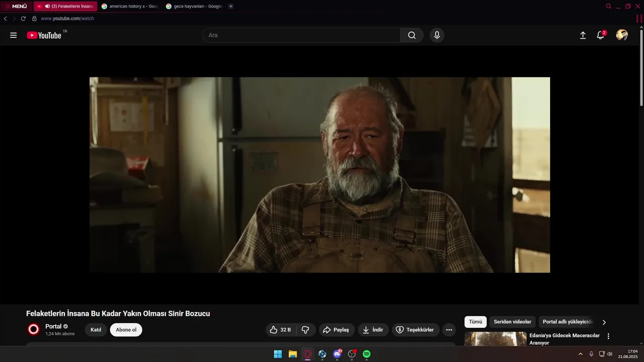The height and width of the screenshot is (362, 644).
Task: Subscribe with Abone ol button
Action: tap(126, 330)
